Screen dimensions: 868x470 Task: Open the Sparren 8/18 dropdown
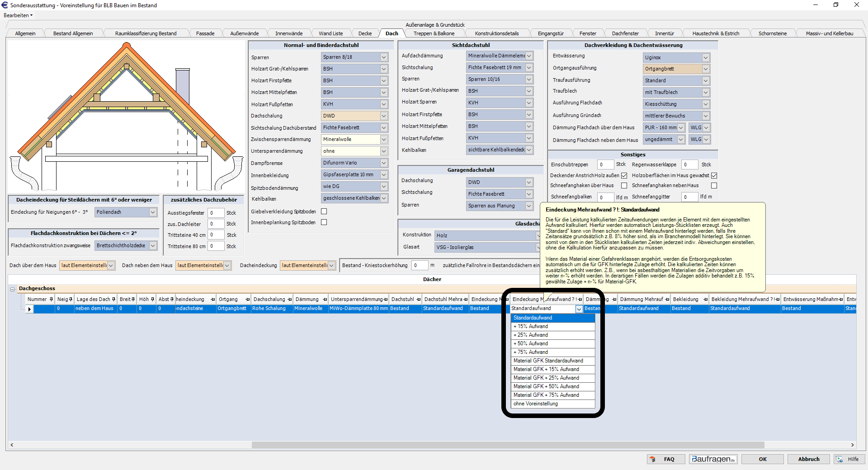tap(383, 57)
